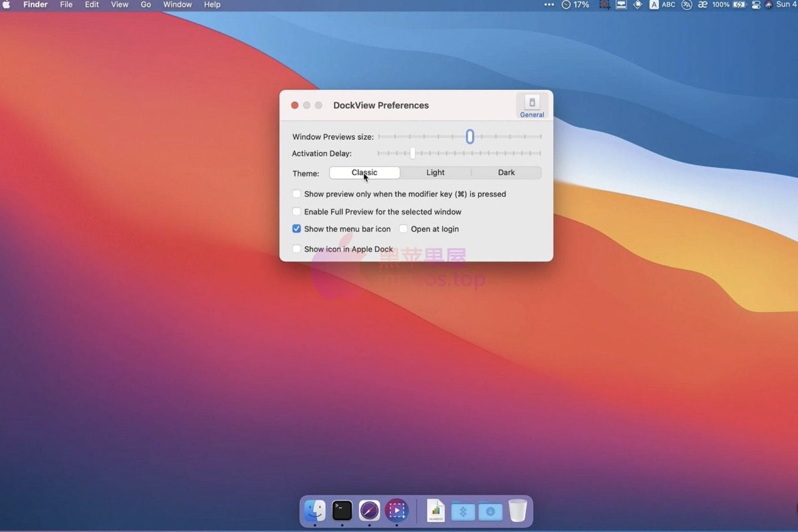This screenshot has height=532, width=798.
Task: Toggle Show preview only with modifier key
Action: tap(297, 194)
